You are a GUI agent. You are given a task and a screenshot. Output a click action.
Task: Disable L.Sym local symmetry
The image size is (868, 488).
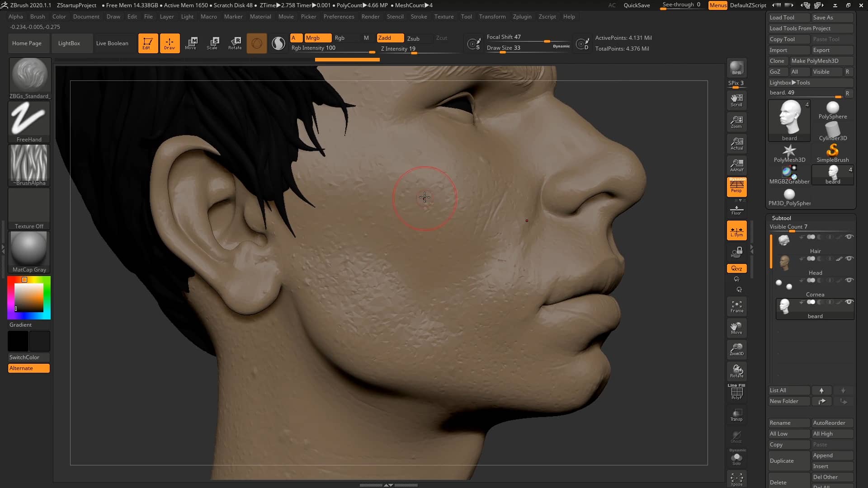click(x=736, y=230)
